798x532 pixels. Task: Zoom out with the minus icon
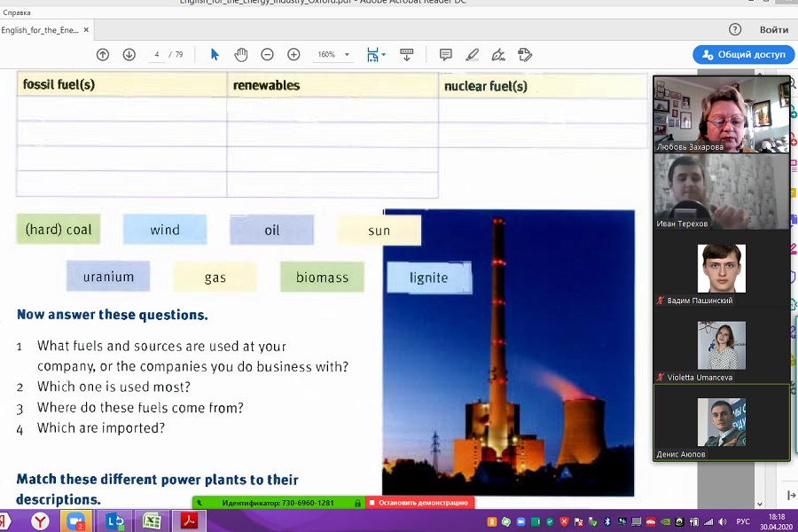pyautogui.click(x=267, y=54)
